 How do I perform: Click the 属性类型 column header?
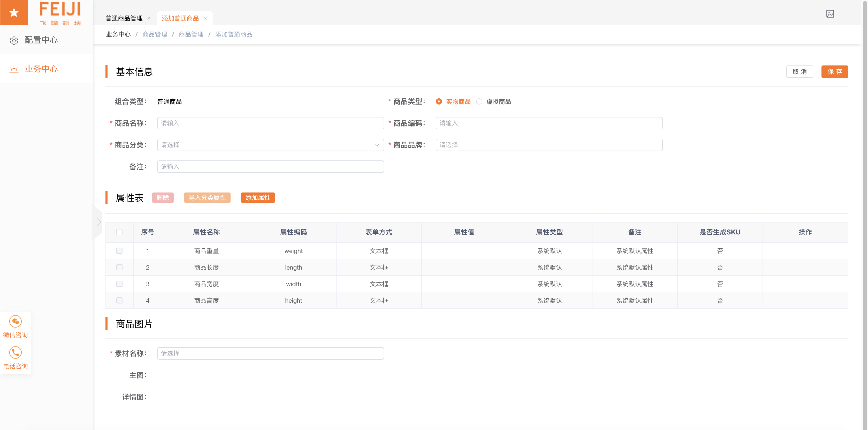549,232
